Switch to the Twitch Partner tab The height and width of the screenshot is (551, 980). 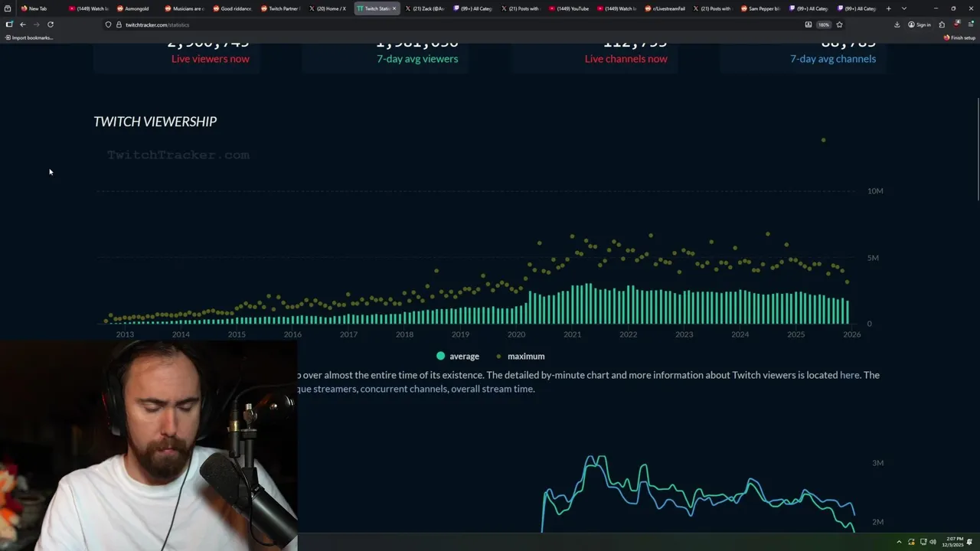(x=280, y=8)
